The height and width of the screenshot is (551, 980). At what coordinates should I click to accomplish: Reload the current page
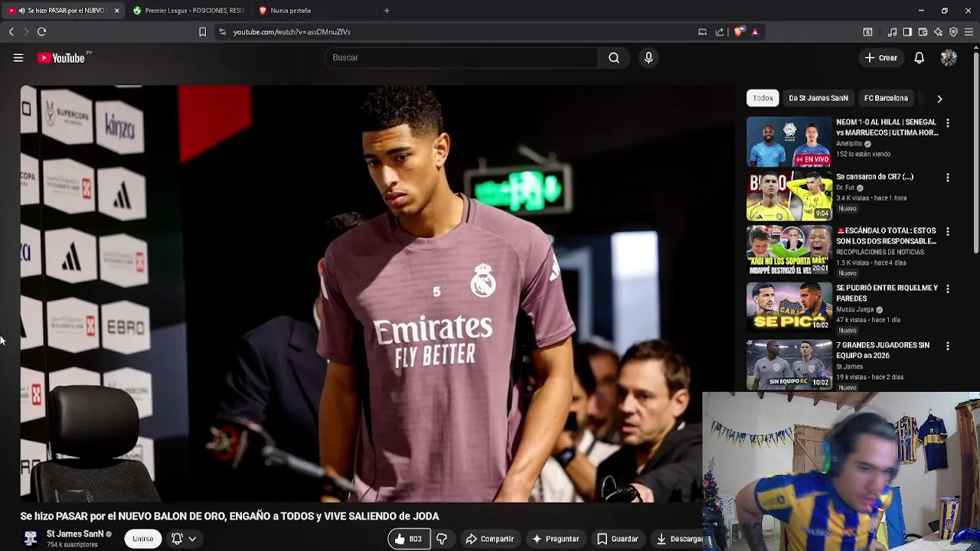click(x=41, y=31)
